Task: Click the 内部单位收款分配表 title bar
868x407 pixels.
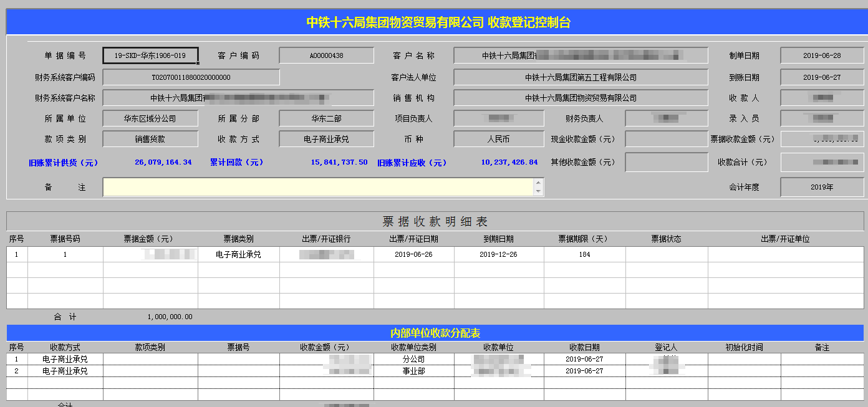Action: tap(435, 333)
